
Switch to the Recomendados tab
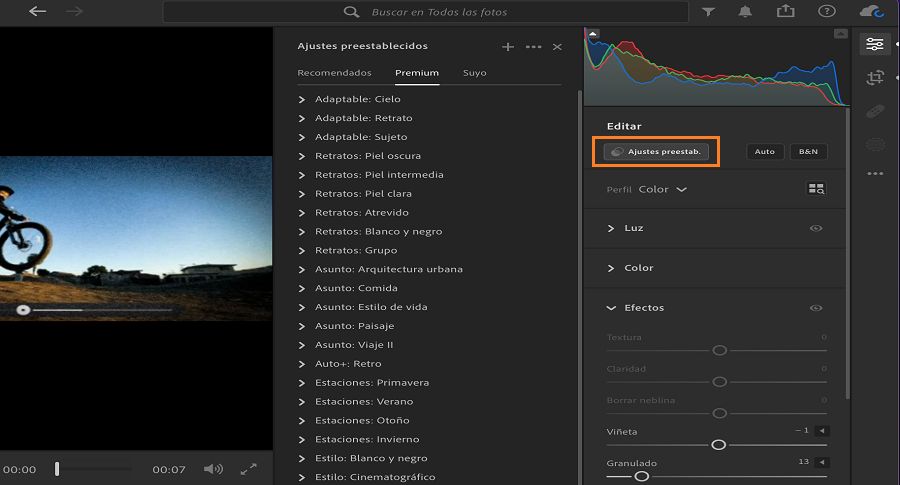(x=334, y=73)
